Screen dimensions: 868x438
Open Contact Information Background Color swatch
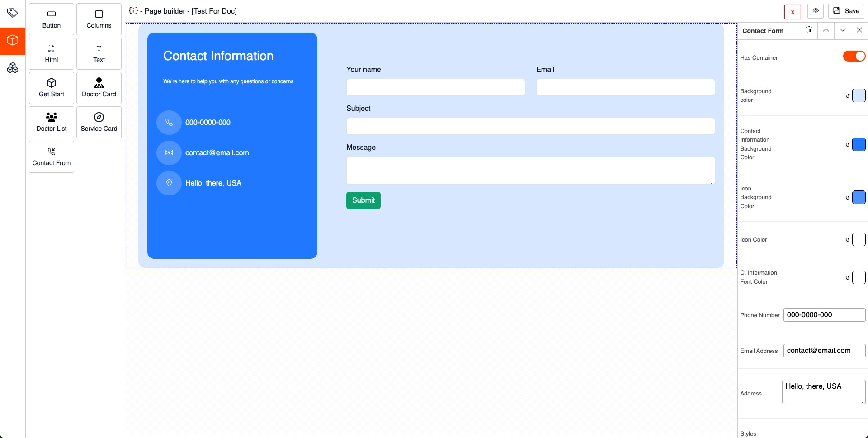(x=859, y=144)
